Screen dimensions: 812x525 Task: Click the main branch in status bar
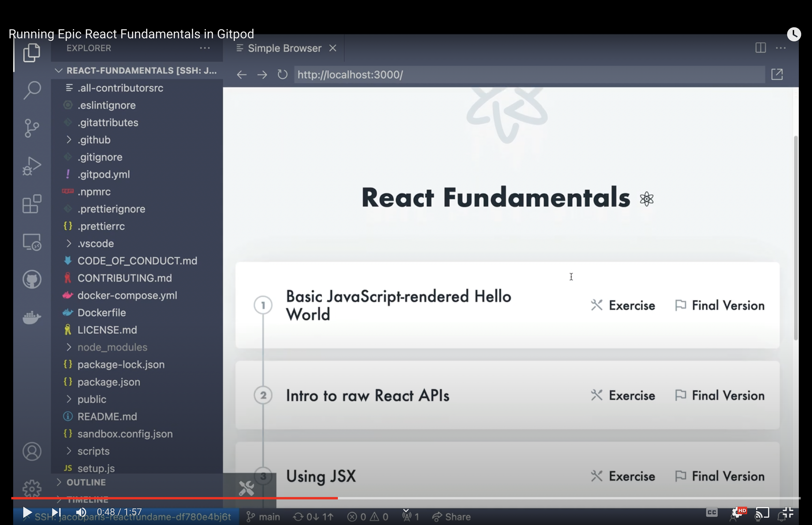point(263,517)
